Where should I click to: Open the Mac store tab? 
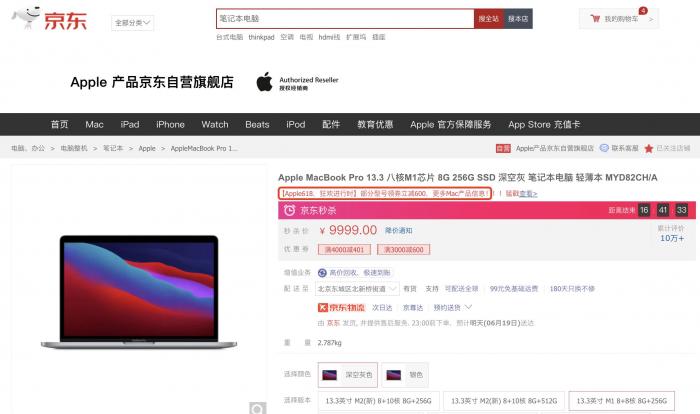(94, 125)
